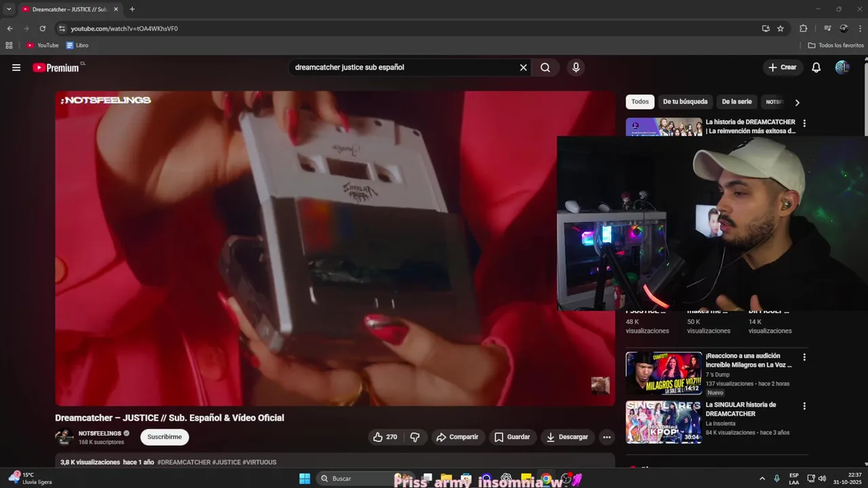The image size is (868, 488).
Task: Open options for La SINGULAR historia video
Action: 804,406
